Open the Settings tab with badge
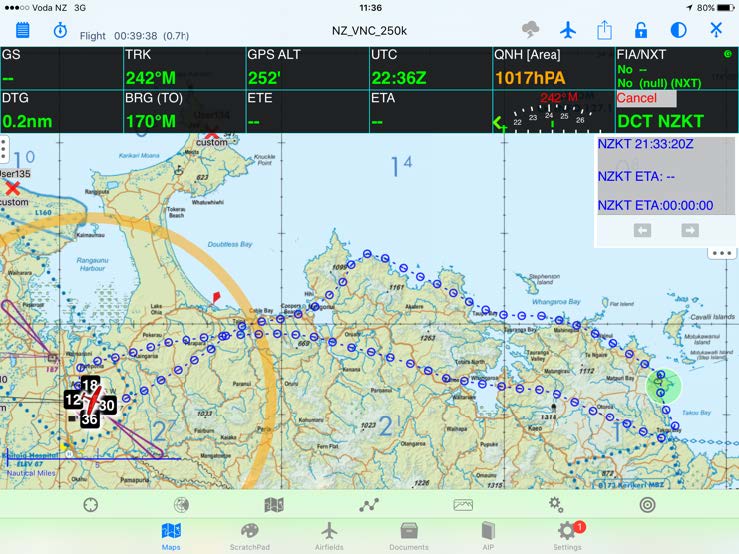Viewport: 739px width, 554px height. [x=567, y=536]
